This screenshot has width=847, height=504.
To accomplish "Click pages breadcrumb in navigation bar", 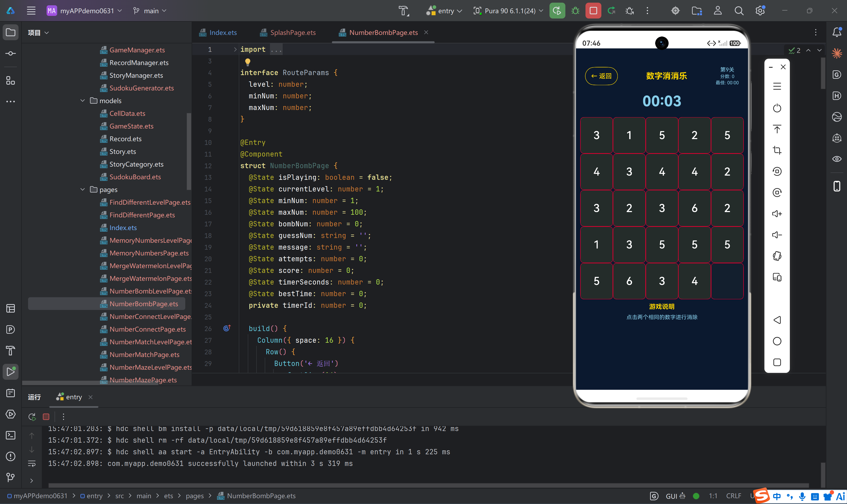I will tap(195, 496).
